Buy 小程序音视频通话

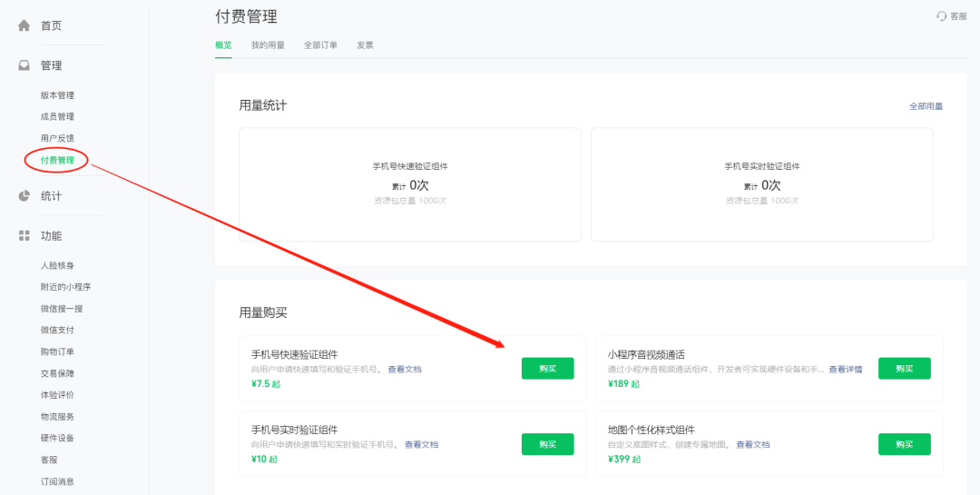[x=905, y=369]
